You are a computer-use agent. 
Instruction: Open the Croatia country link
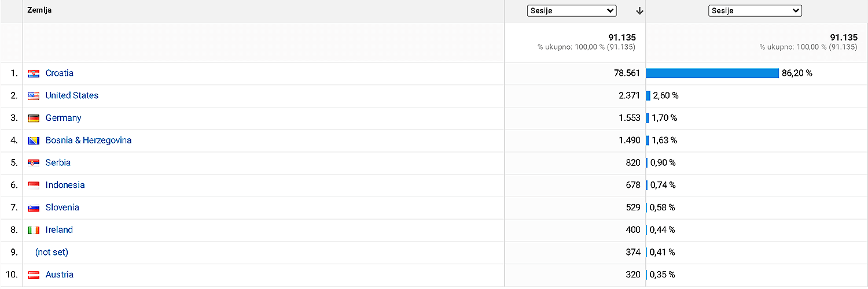coord(60,73)
